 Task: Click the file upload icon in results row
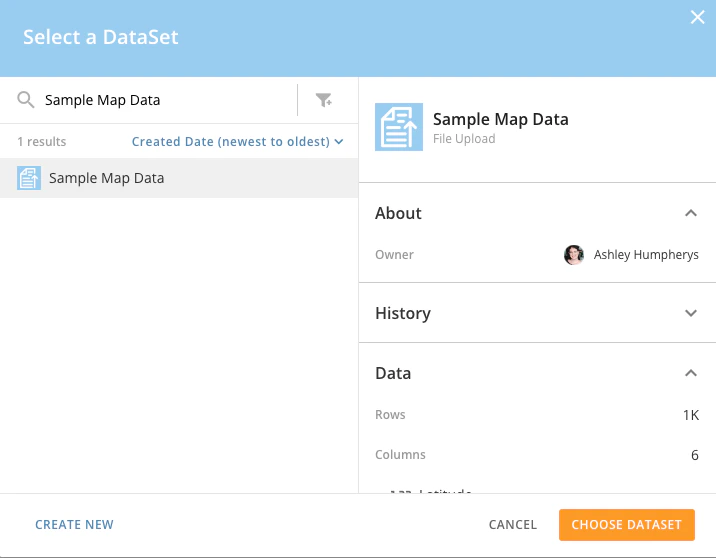[29, 178]
